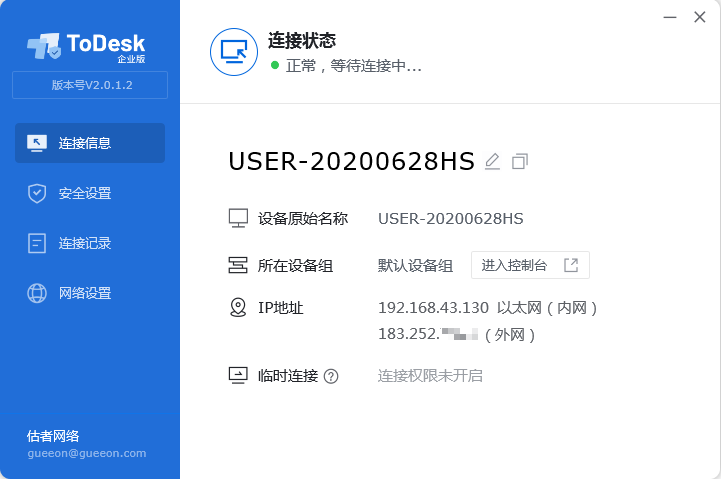
Task: Click the external-link arrow icon in 进入控制台
Action: tap(571, 265)
